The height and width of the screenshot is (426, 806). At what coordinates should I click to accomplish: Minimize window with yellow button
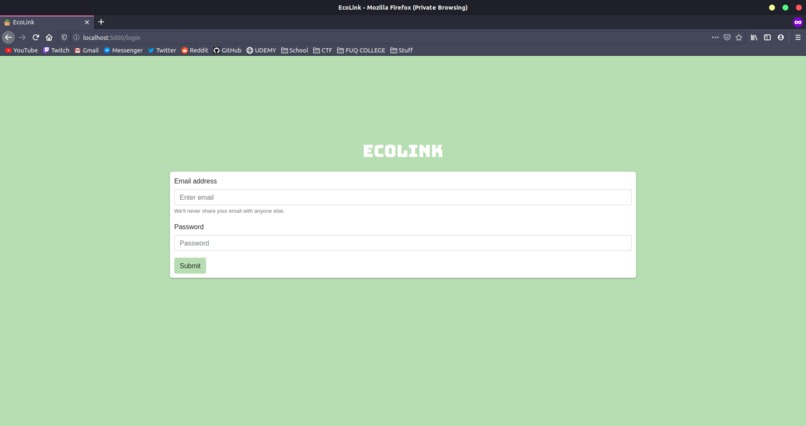pos(772,8)
